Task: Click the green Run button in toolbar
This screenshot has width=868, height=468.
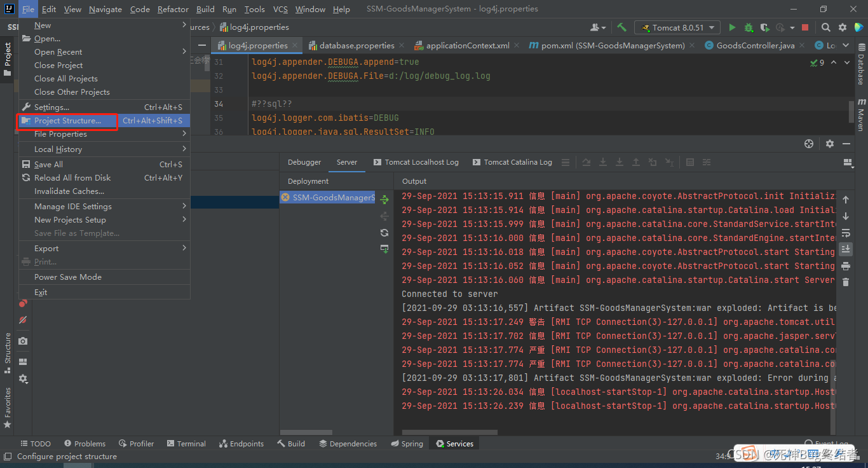Action: point(732,27)
